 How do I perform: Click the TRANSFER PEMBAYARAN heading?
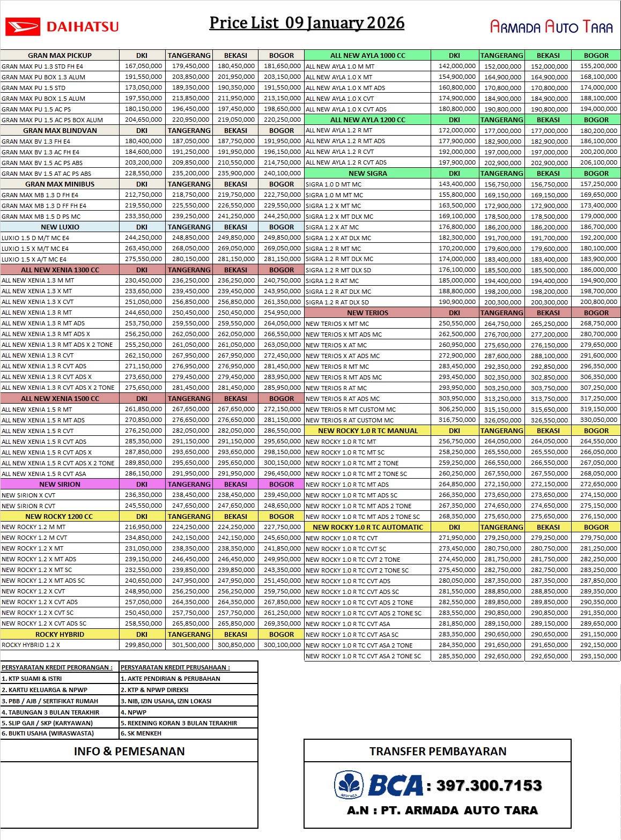(438, 752)
